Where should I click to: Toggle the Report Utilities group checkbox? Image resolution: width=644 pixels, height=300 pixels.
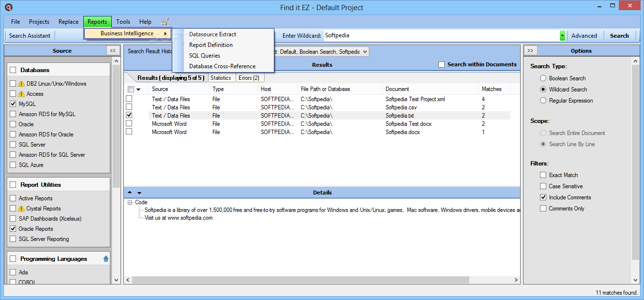(x=13, y=185)
